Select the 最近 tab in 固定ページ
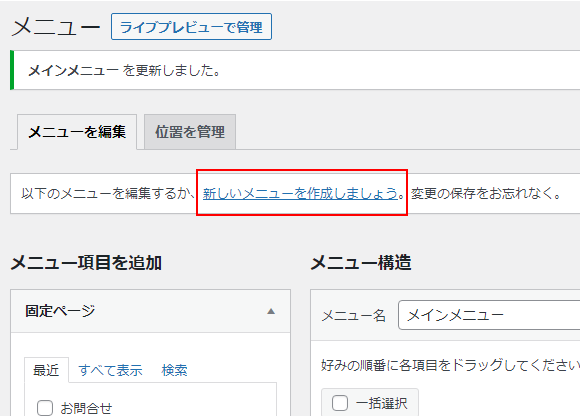 [46, 370]
